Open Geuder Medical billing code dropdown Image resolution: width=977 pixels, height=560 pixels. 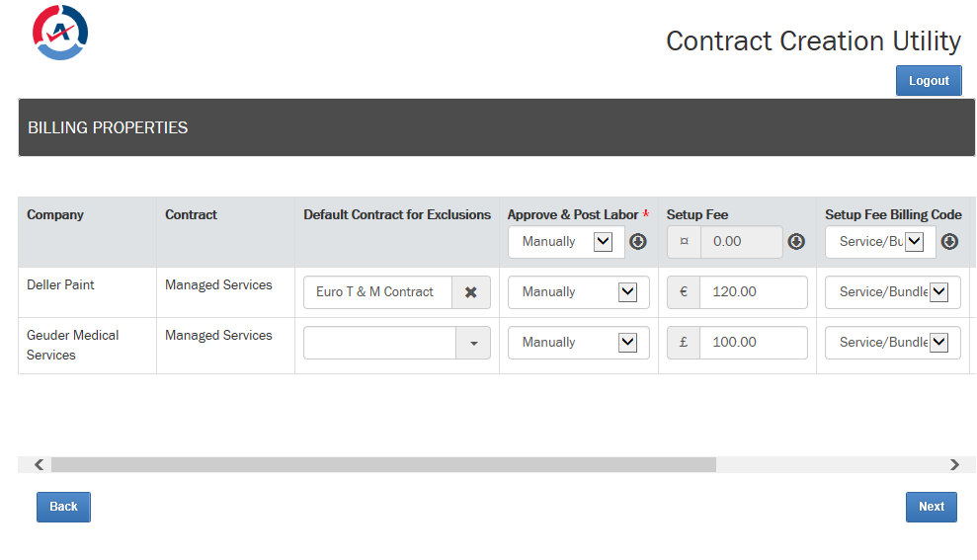[x=893, y=343]
